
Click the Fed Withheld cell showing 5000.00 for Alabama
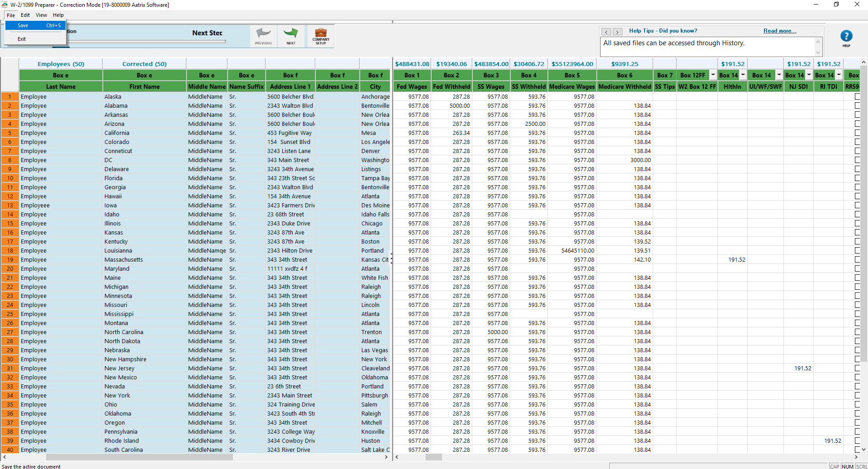(451, 105)
